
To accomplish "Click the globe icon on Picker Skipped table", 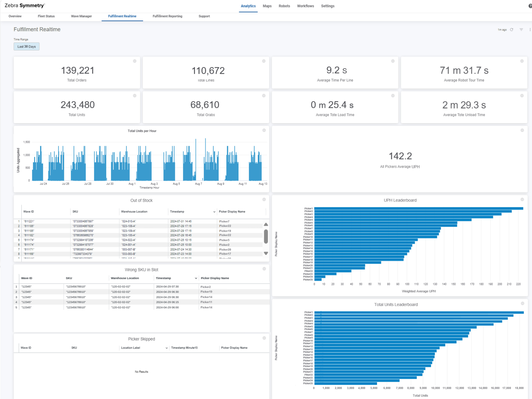I will coord(264,338).
